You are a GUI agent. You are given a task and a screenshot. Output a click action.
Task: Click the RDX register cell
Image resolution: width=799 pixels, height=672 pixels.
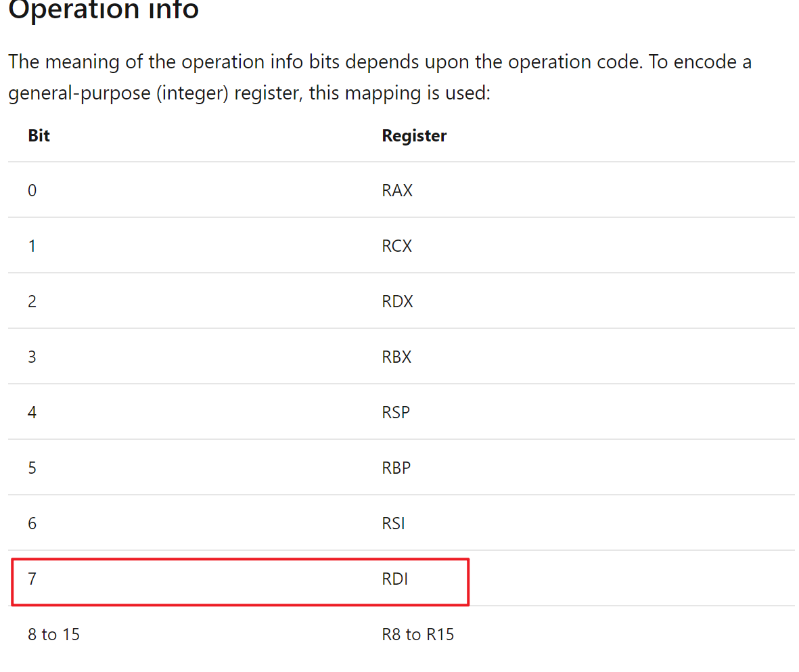coord(397,301)
